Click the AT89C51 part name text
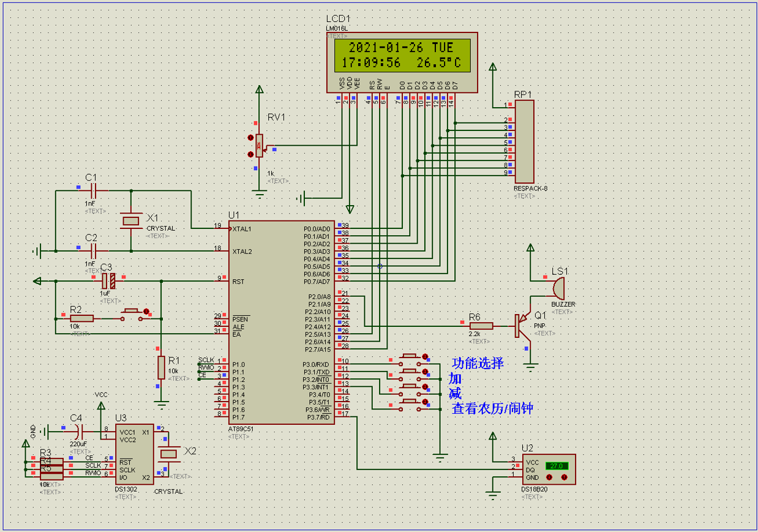This screenshot has width=758, height=532. click(x=241, y=429)
